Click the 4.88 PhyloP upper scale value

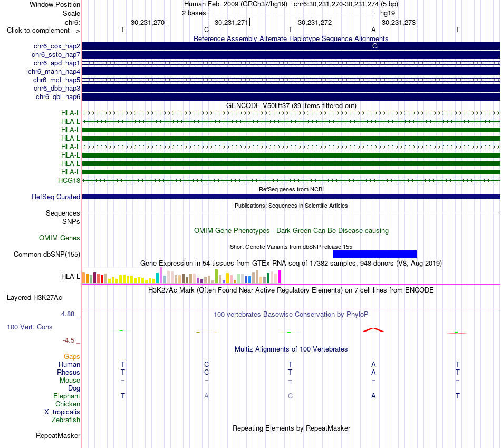68,314
